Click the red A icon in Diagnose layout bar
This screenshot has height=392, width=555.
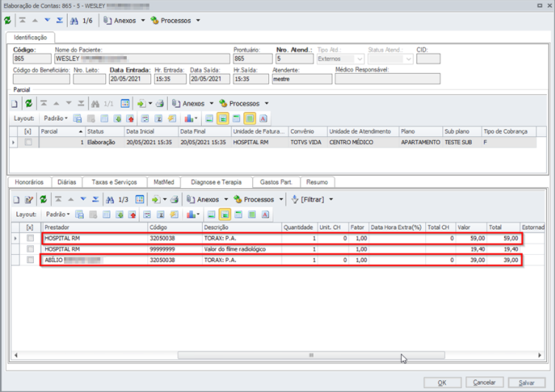pyautogui.click(x=265, y=214)
